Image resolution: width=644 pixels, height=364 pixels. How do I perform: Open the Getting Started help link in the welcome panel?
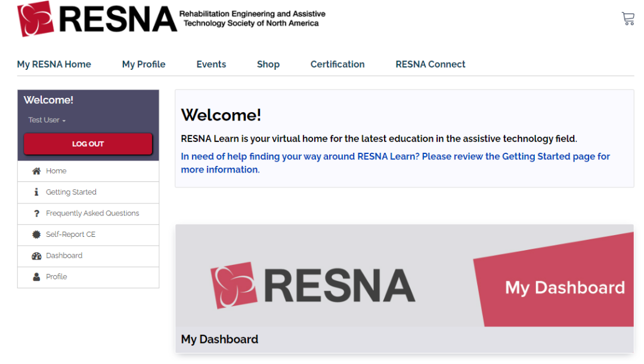click(x=395, y=163)
